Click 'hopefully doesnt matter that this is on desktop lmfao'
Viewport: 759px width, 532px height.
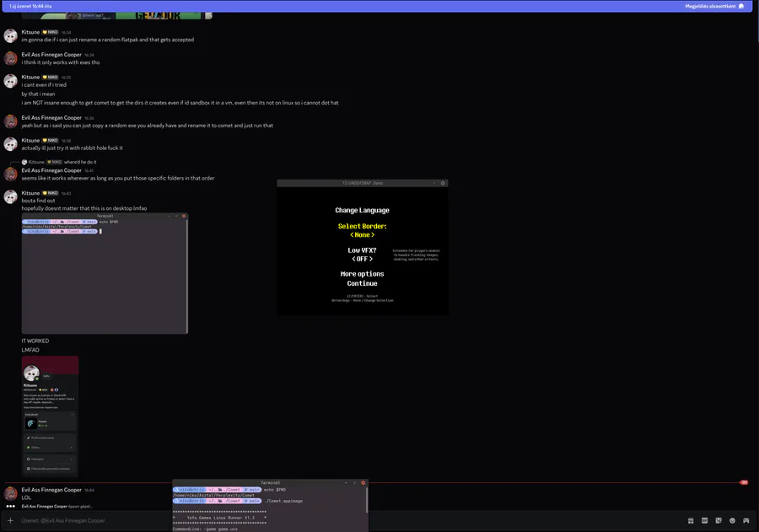click(84, 208)
